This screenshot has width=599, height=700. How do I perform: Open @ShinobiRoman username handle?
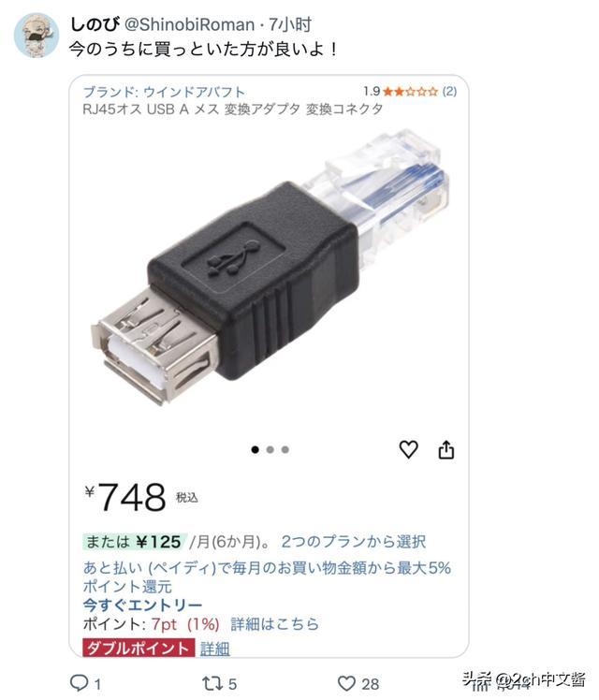click(x=189, y=24)
